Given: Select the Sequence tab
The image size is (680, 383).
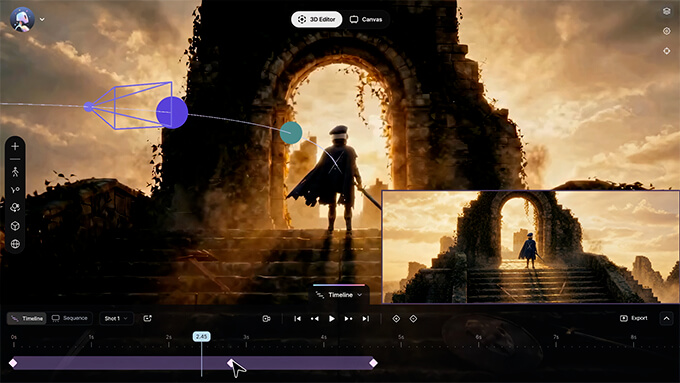Looking at the screenshot, I should point(70,318).
